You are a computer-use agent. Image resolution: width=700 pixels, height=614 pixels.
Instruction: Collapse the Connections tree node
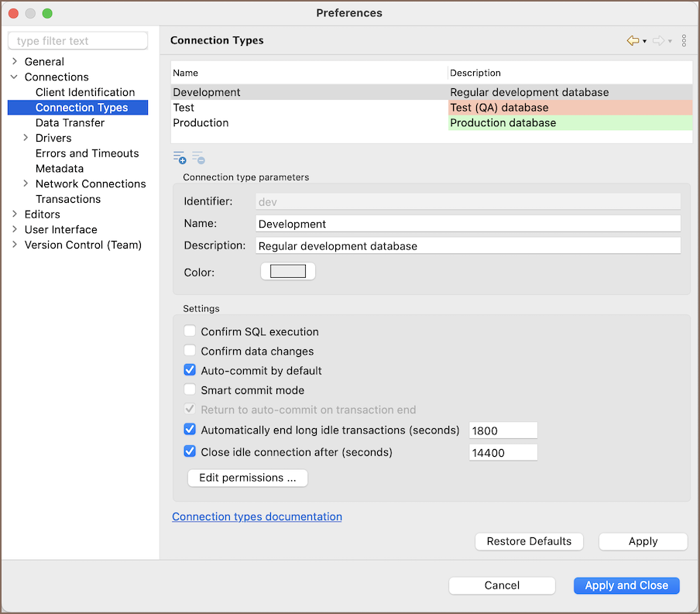coord(14,77)
